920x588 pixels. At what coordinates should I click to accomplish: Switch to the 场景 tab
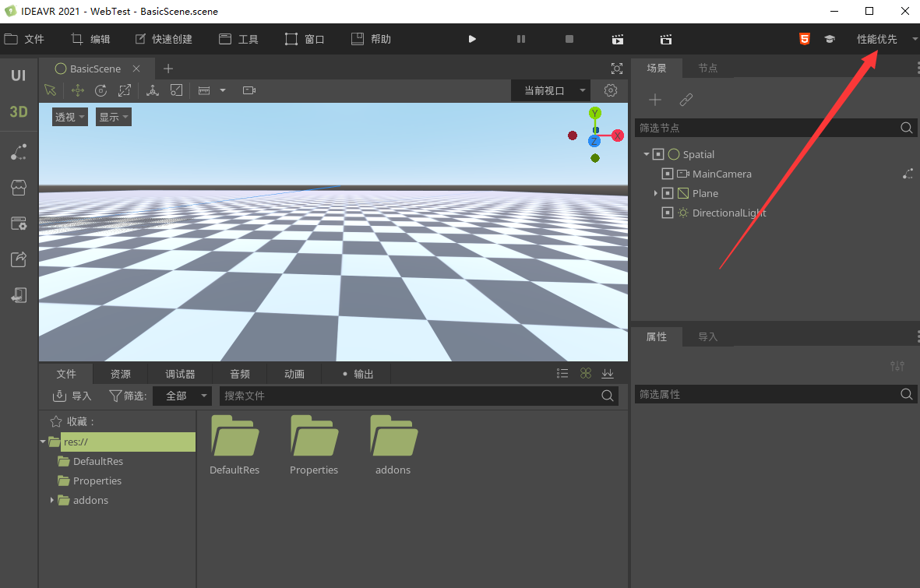(x=657, y=68)
